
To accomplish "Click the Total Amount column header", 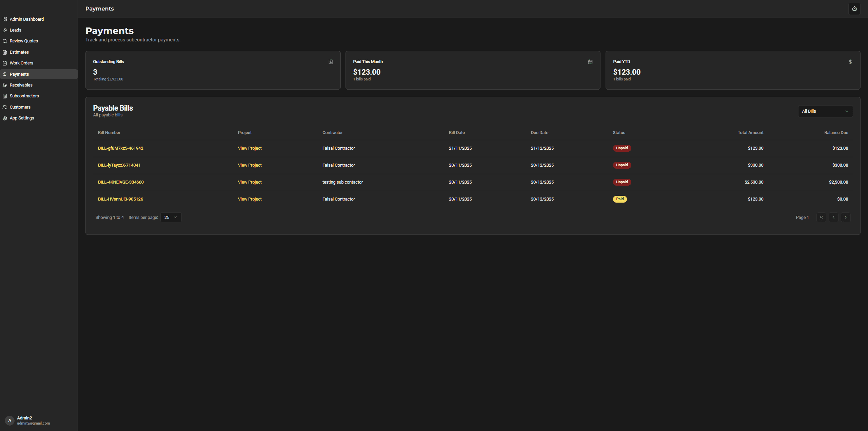I will 750,133.
